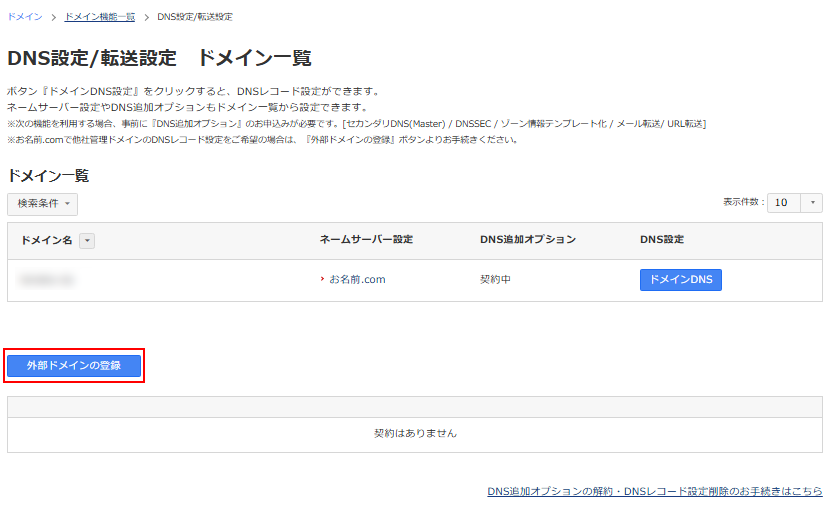Open the 検索条件 dropdown
This screenshot has height=524, width=825.
[42, 204]
